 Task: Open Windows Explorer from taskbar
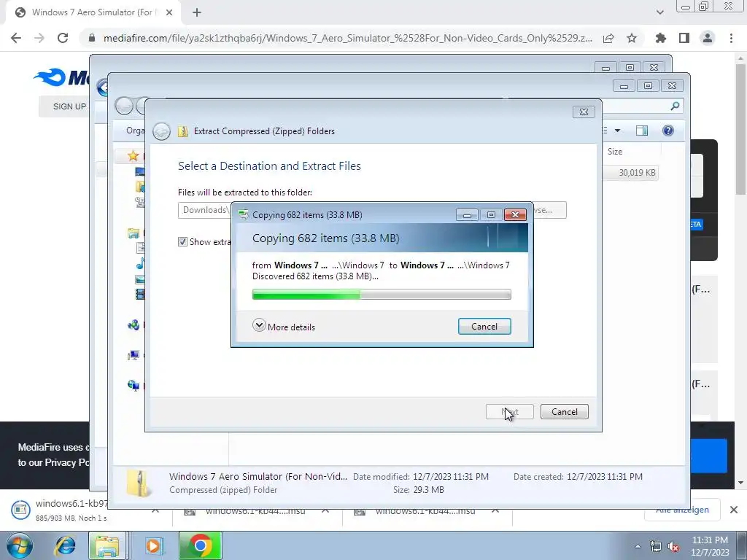point(107,545)
